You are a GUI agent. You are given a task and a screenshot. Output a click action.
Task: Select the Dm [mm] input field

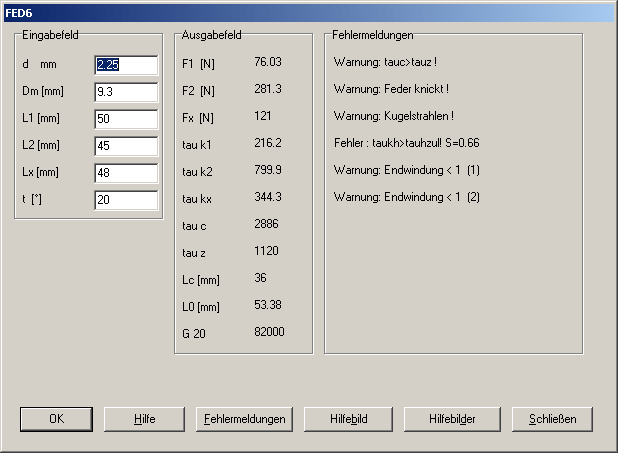tap(126, 92)
